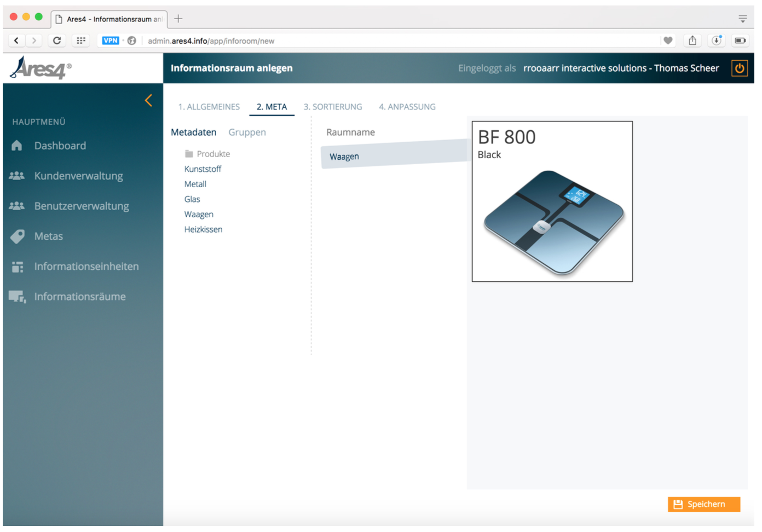Open the 4. Anpassung tab
The height and width of the screenshot is (532, 762).
point(407,107)
